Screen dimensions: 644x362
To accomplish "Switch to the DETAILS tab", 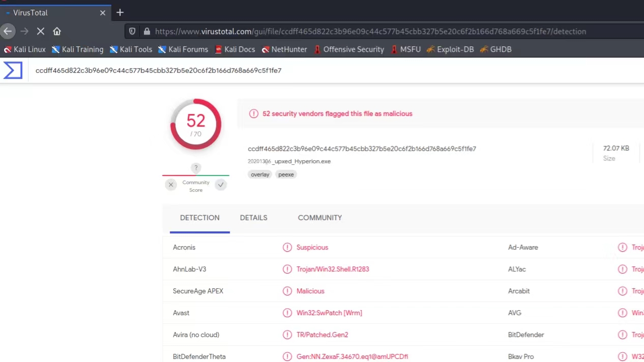I will (x=253, y=218).
